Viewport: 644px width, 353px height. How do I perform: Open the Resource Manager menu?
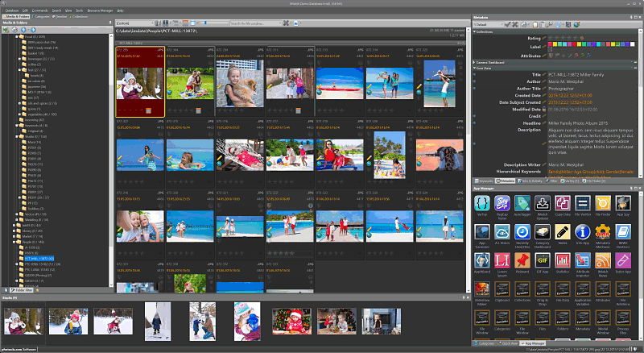click(100, 10)
